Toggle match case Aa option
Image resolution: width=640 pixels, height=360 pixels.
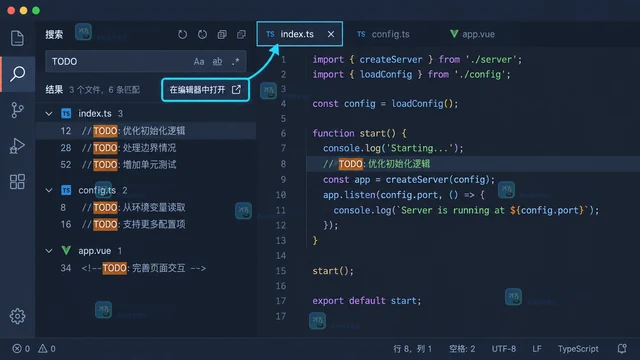tap(199, 62)
